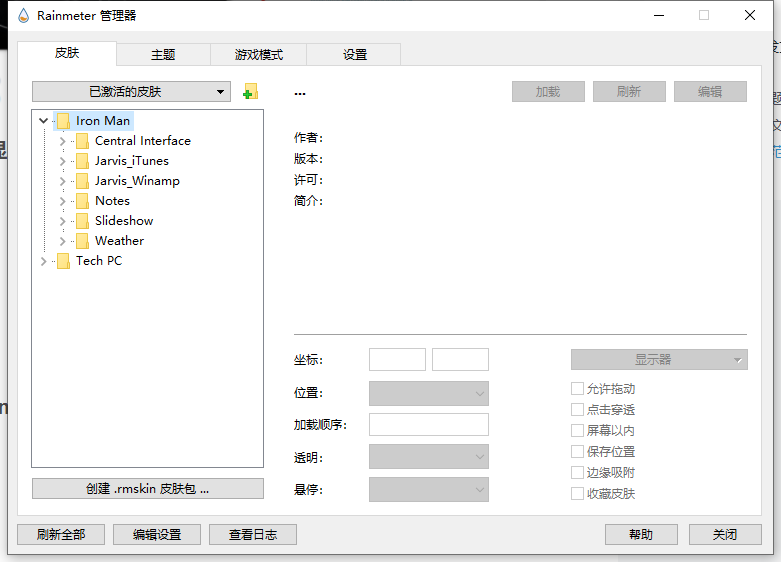Click the 编辑 button
Screen dimensions: 781x562
[710, 92]
